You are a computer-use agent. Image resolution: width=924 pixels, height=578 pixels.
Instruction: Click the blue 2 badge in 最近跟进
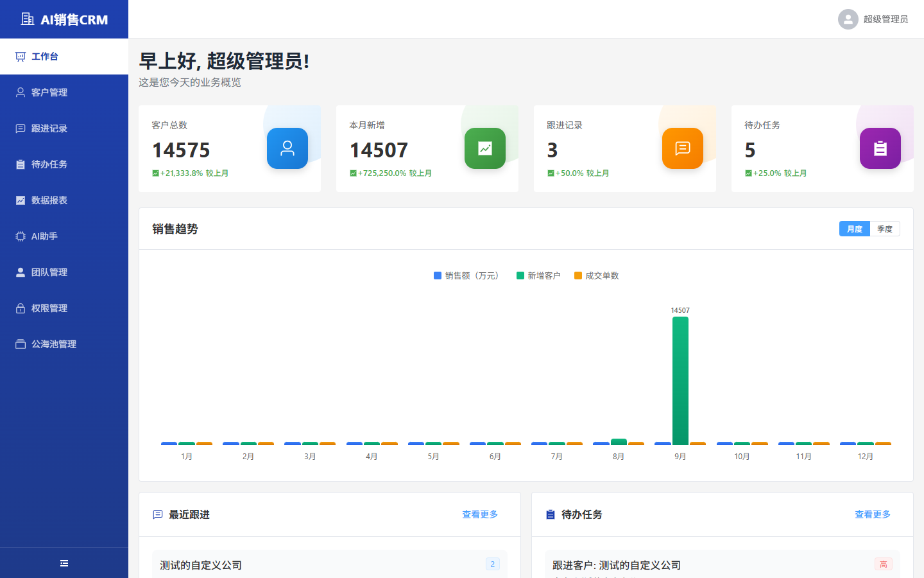coord(493,564)
